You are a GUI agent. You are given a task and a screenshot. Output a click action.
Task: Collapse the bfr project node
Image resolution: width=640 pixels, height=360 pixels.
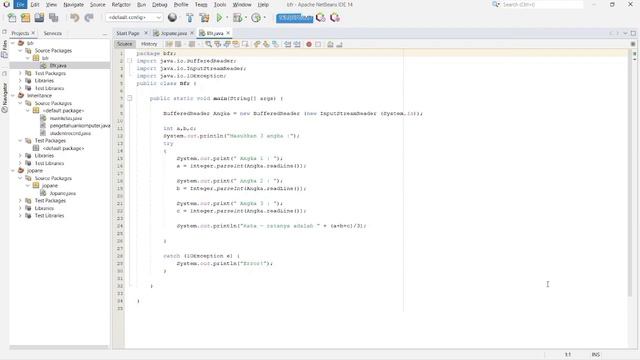[13, 43]
